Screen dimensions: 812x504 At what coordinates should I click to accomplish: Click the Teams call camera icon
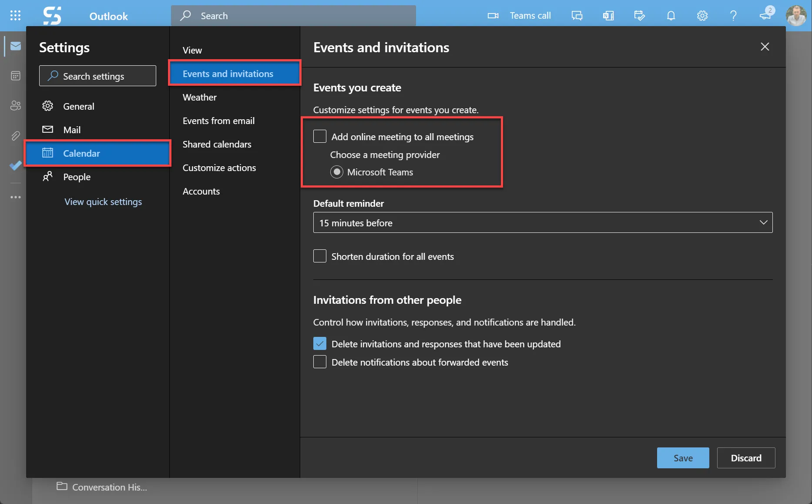tap(493, 16)
